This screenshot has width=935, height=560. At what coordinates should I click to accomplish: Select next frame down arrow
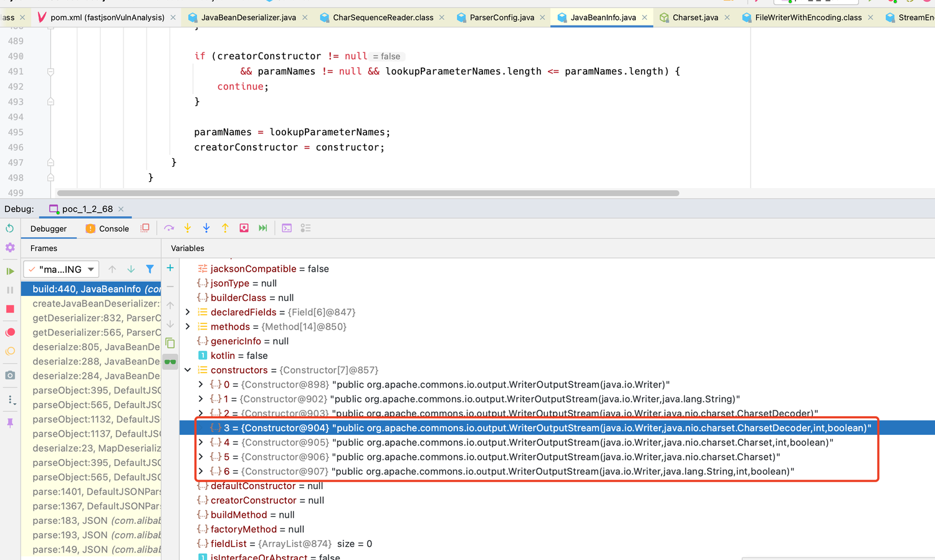point(131,269)
